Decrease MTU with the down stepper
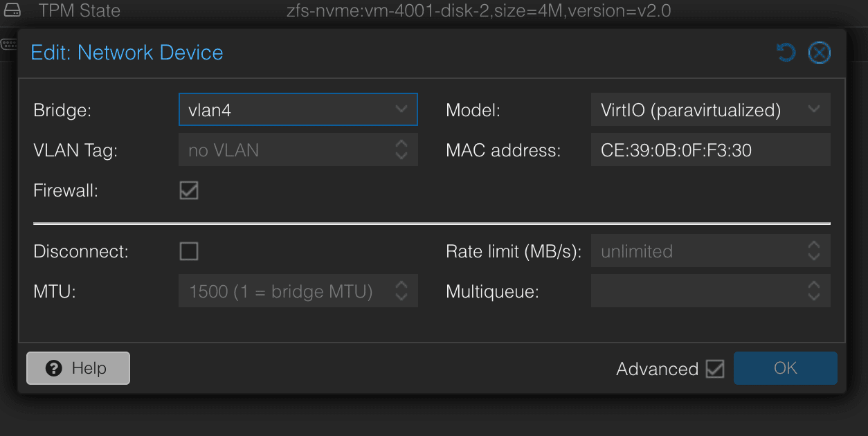 pyautogui.click(x=401, y=296)
